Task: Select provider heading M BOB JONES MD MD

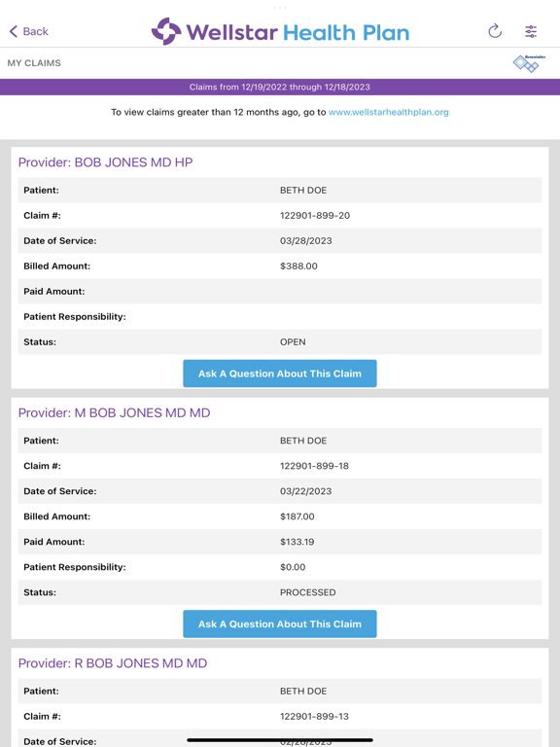Action: click(x=115, y=413)
